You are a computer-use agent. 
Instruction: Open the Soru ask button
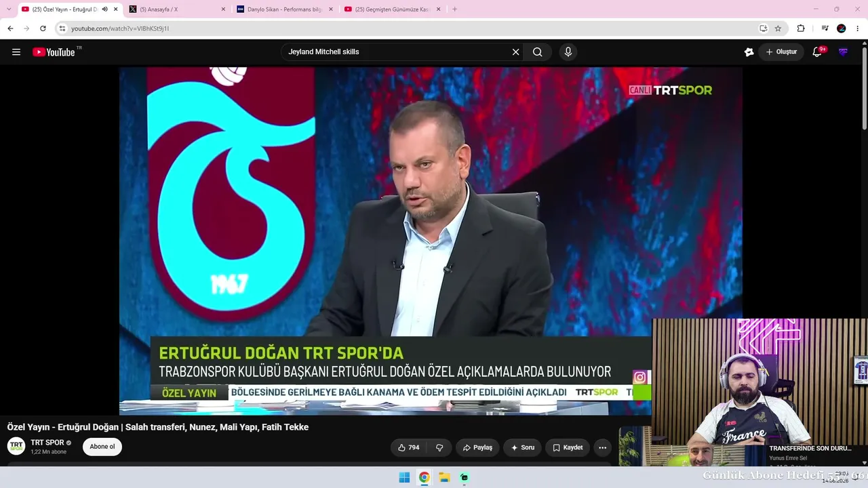pyautogui.click(x=522, y=447)
